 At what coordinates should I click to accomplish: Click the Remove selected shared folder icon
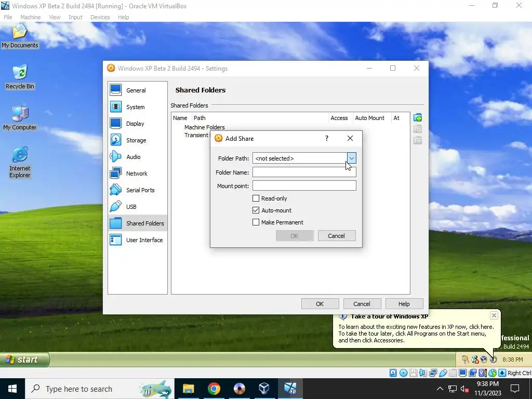pos(418,140)
